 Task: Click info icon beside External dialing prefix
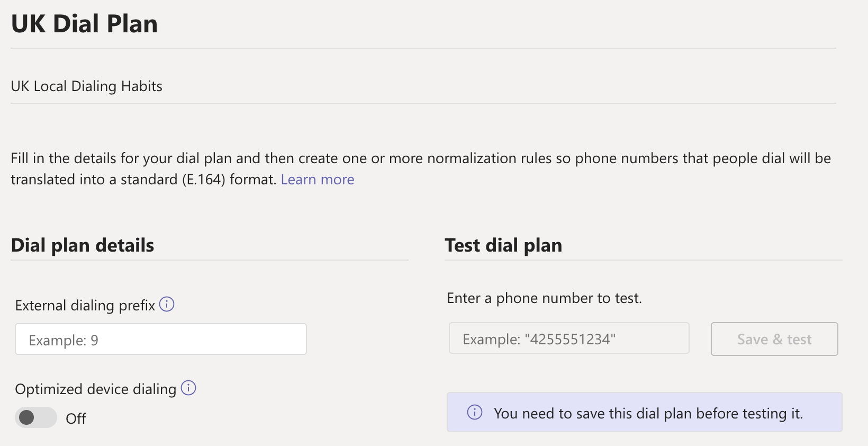pyautogui.click(x=167, y=305)
